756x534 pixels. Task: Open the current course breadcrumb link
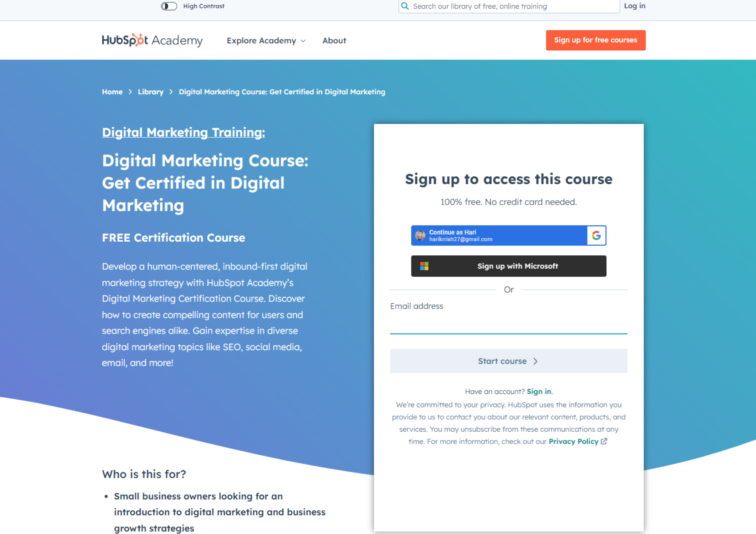tap(282, 92)
